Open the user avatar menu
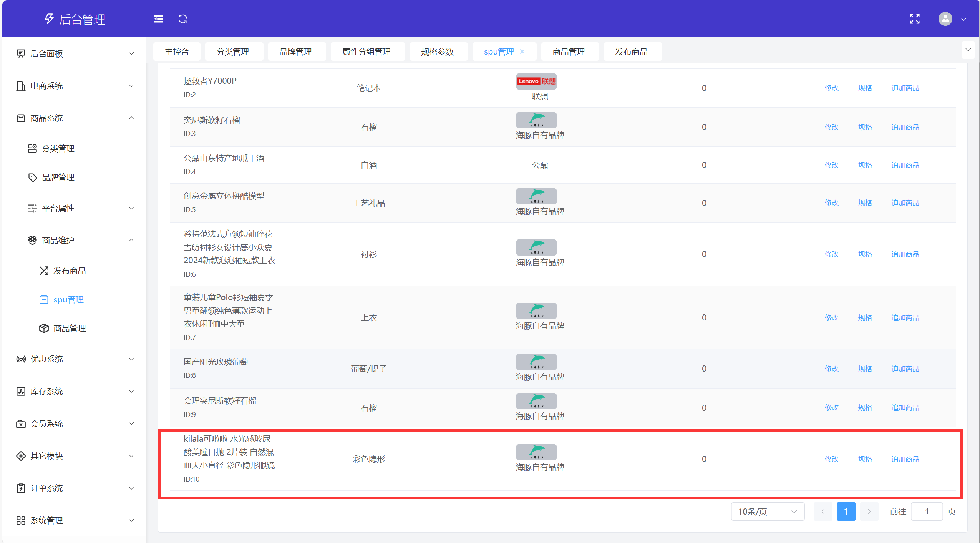The width and height of the screenshot is (980, 543). (945, 19)
